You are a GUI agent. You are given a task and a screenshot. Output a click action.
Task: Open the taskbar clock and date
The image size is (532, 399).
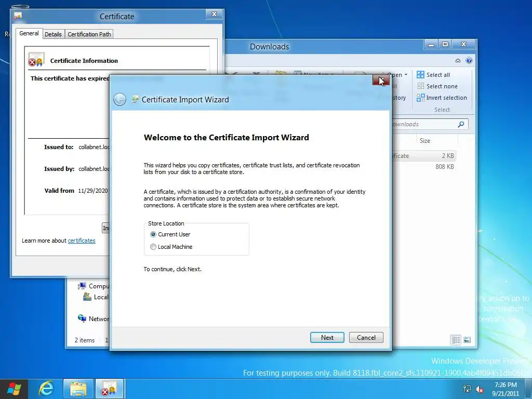coord(506,389)
